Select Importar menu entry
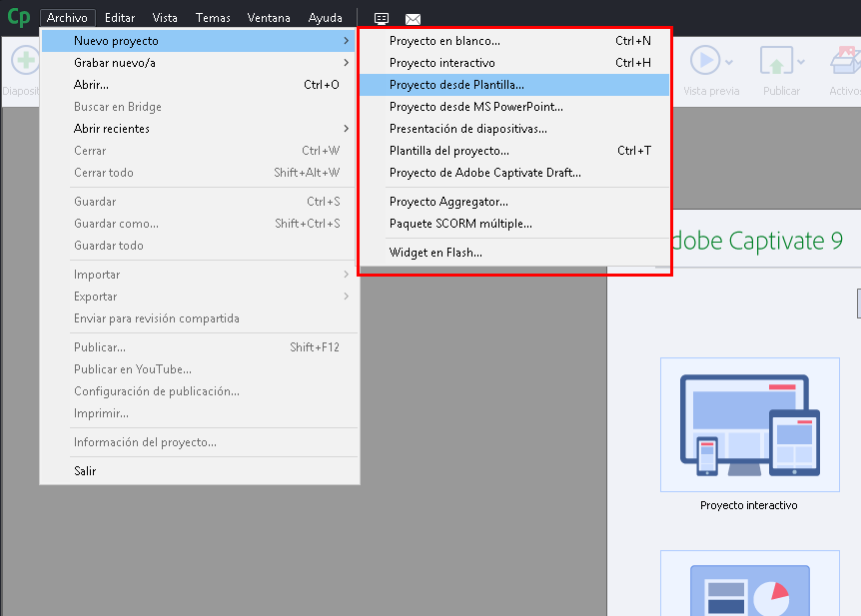This screenshot has height=616, width=861. click(x=198, y=275)
